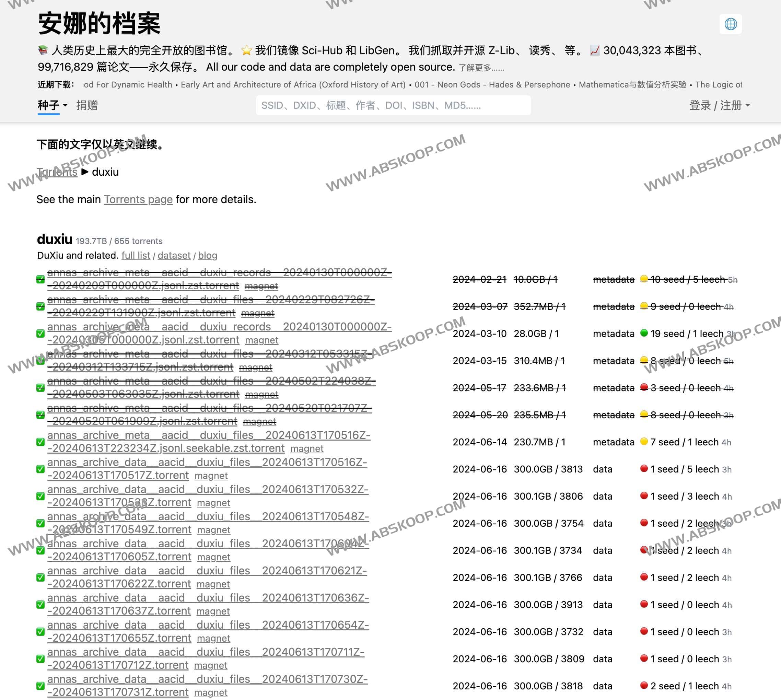Click the magnet link of the first torrent

click(x=262, y=286)
